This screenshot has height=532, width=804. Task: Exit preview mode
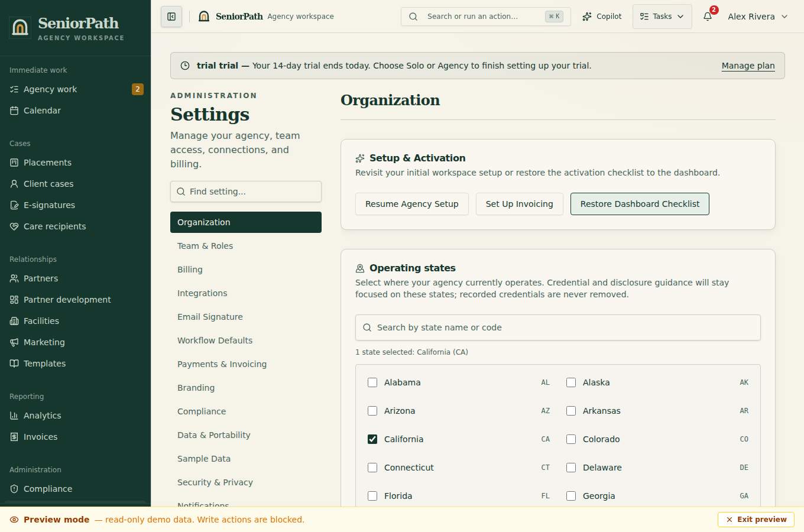click(756, 520)
